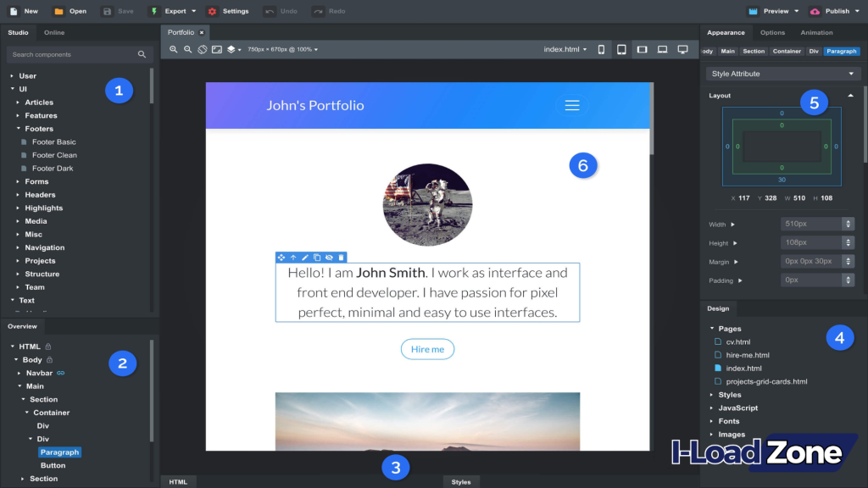Screen dimensions: 868x488
Task: Hide the paragraph using the eye-slash icon
Action: pos(329,257)
